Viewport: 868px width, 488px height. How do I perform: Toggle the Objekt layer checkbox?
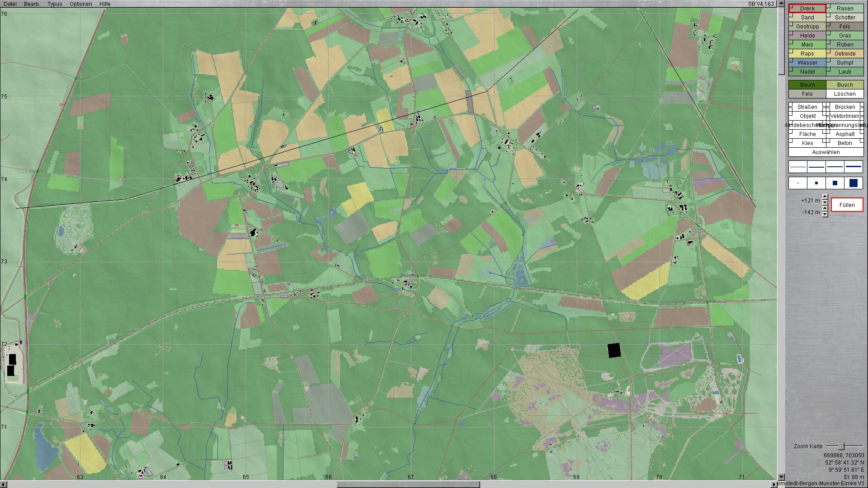(x=791, y=114)
